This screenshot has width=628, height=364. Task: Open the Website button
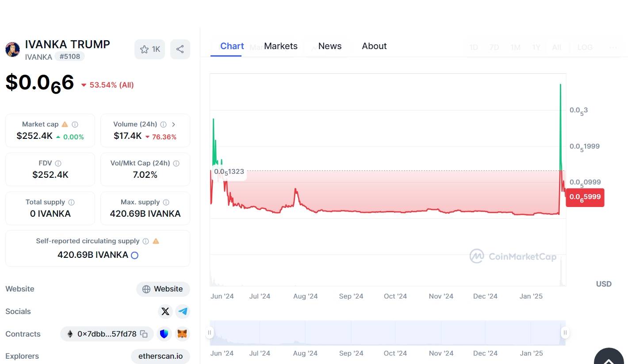(x=163, y=289)
